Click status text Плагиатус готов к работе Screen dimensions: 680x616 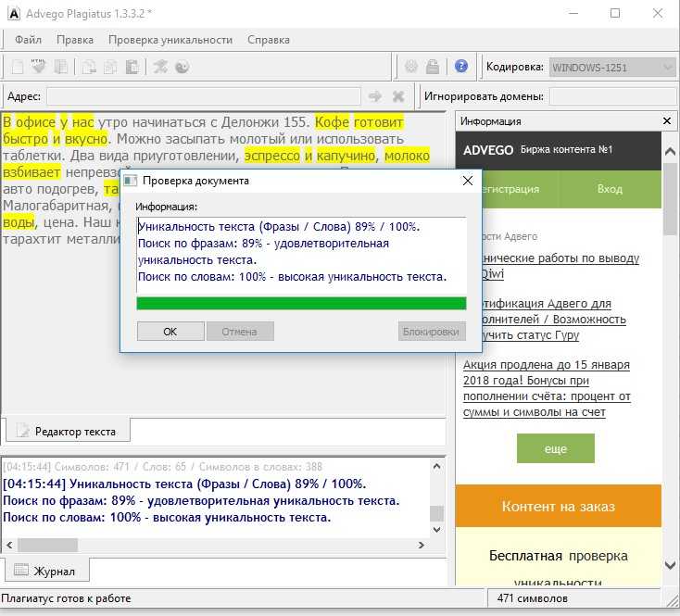click(x=66, y=598)
